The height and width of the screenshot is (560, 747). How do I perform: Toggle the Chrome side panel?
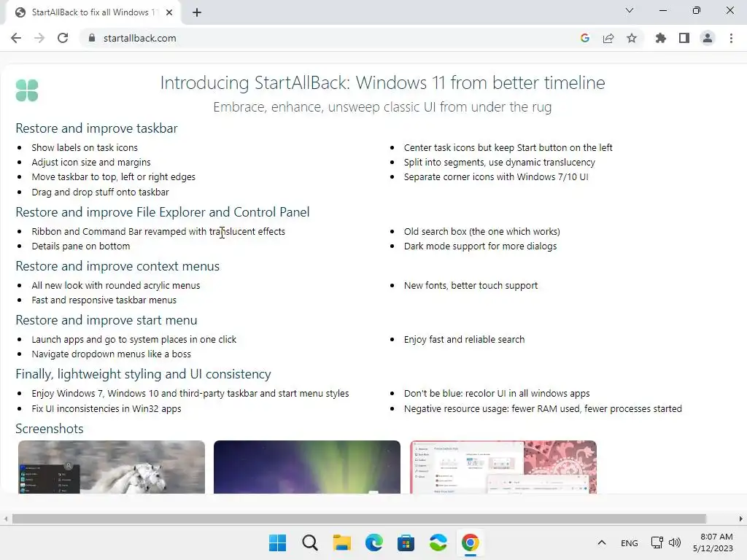pos(684,38)
